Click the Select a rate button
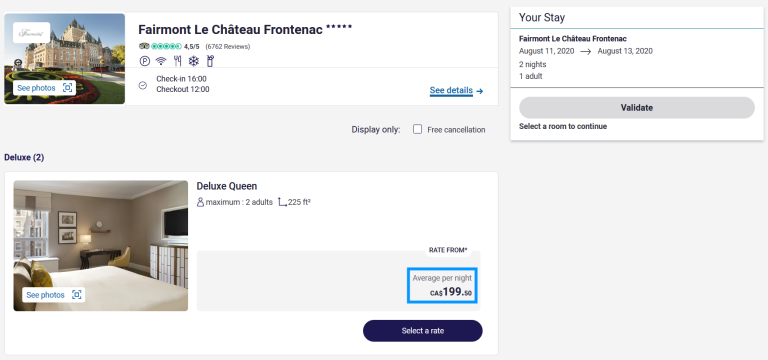The image size is (768, 360). click(x=423, y=331)
